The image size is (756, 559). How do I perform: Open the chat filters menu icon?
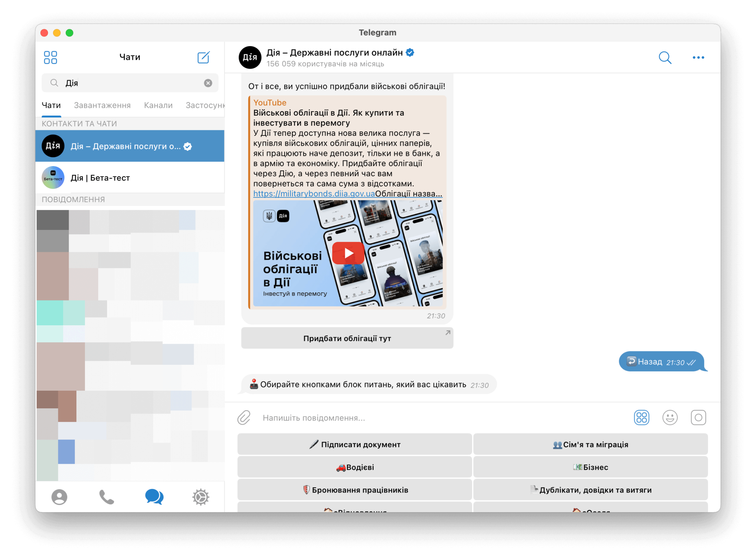click(50, 57)
